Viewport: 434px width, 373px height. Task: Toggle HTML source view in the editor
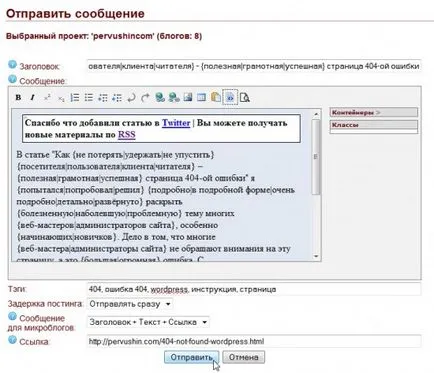click(230, 97)
